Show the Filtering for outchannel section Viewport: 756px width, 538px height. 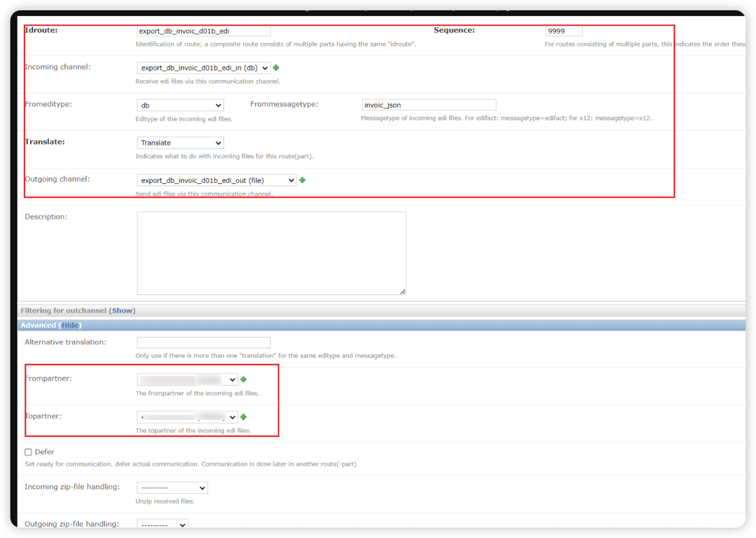pos(122,311)
